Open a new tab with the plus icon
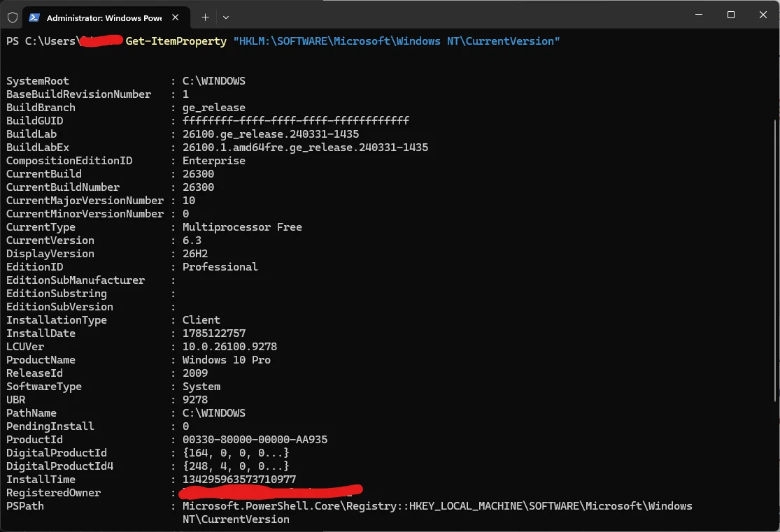The width and height of the screenshot is (780, 532). pos(205,17)
